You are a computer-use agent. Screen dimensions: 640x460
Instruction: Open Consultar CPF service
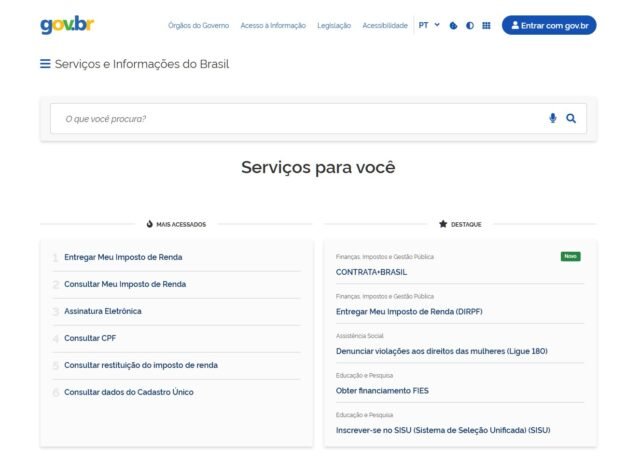point(90,338)
